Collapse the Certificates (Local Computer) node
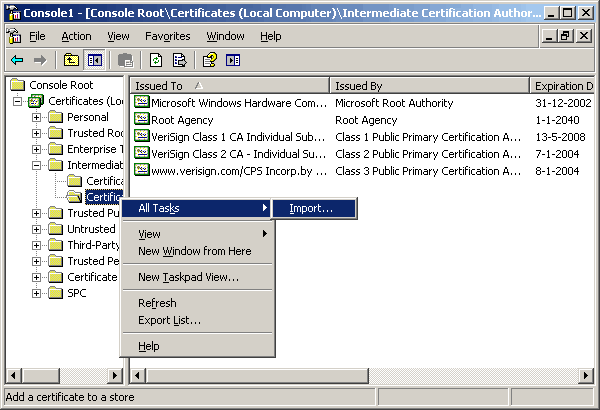The height and width of the screenshot is (410, 600). 17,101
